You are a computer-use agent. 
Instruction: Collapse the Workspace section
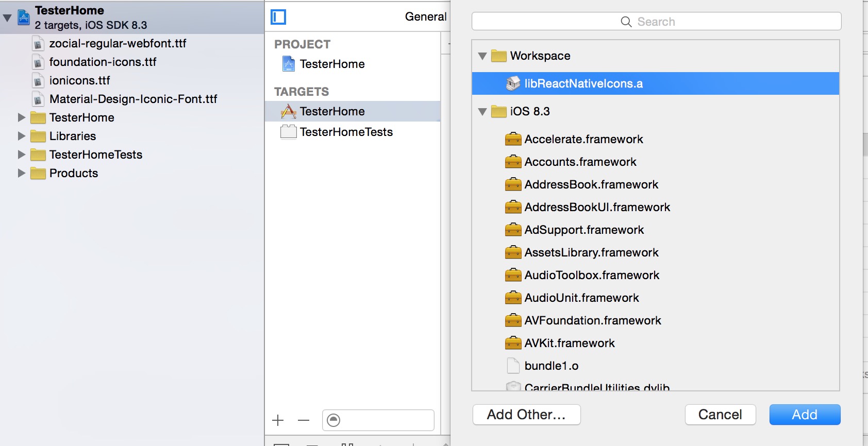pos(482,56)
